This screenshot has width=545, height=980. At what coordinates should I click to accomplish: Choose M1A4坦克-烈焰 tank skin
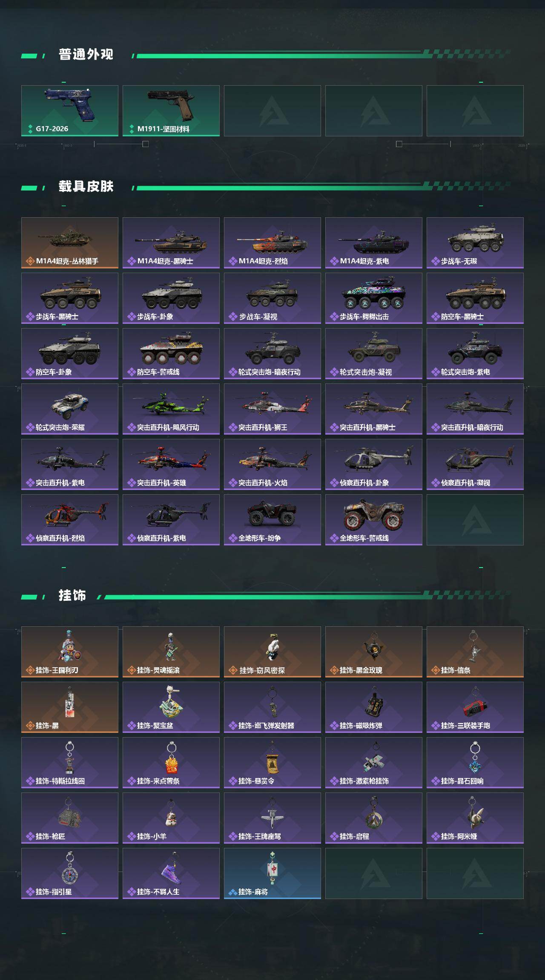(272, 243)
